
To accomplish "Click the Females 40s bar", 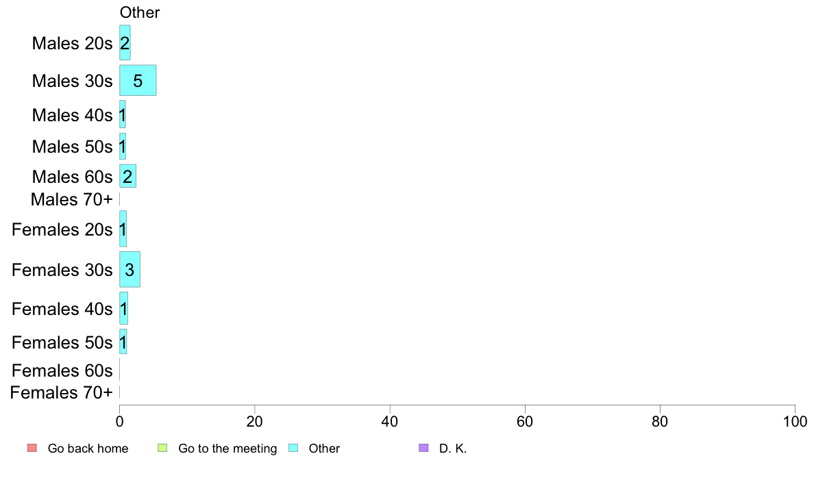I will pos(123,308).
